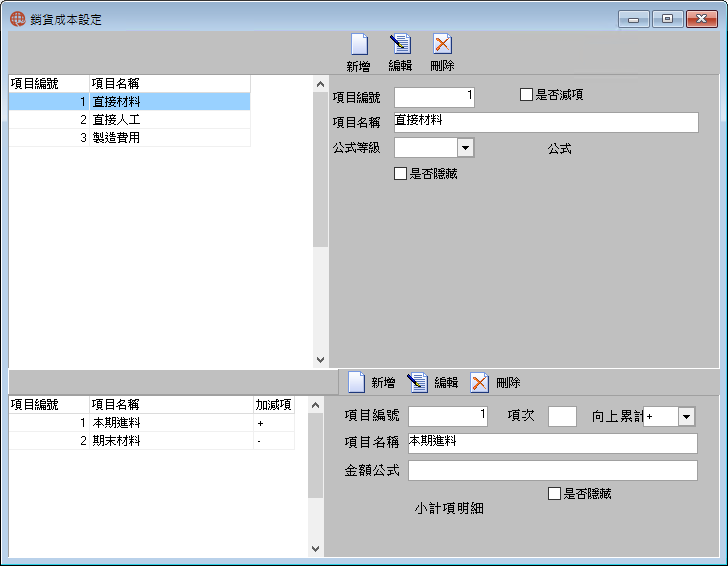Click the lower list 項目名稱 column header

(x=171, y=404)
